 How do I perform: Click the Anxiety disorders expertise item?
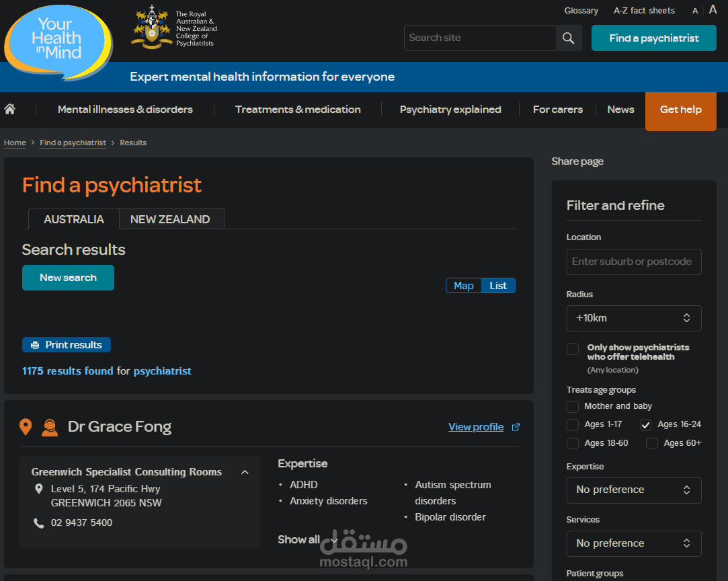point(328,501)
